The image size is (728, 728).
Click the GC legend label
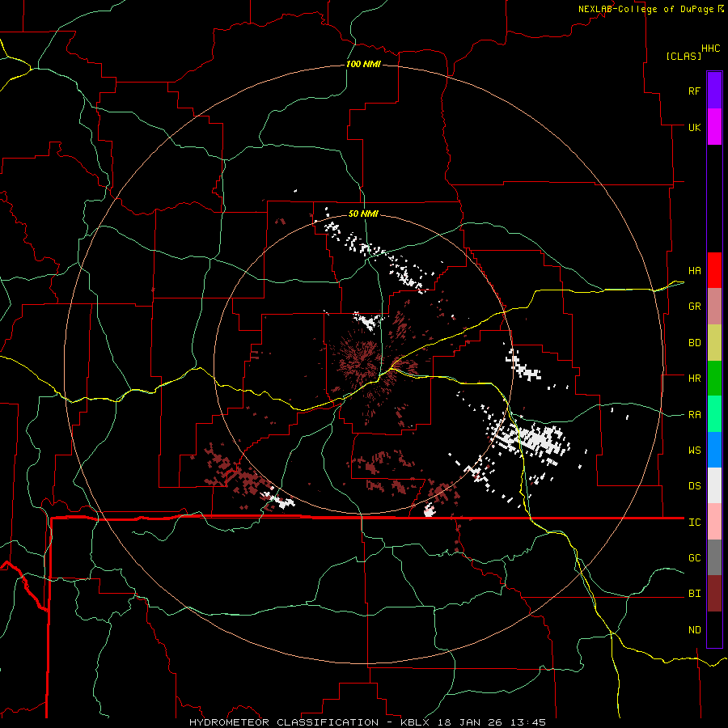click(x=694, y=558)
